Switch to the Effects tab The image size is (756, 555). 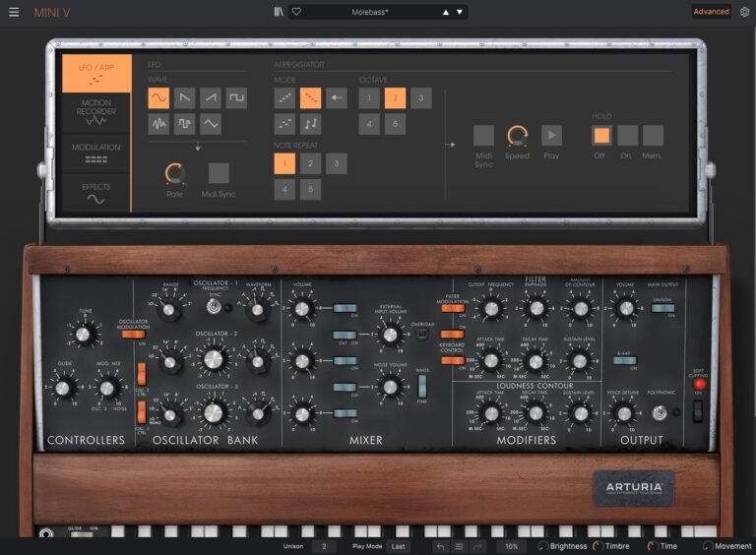[x=96, y=192]
